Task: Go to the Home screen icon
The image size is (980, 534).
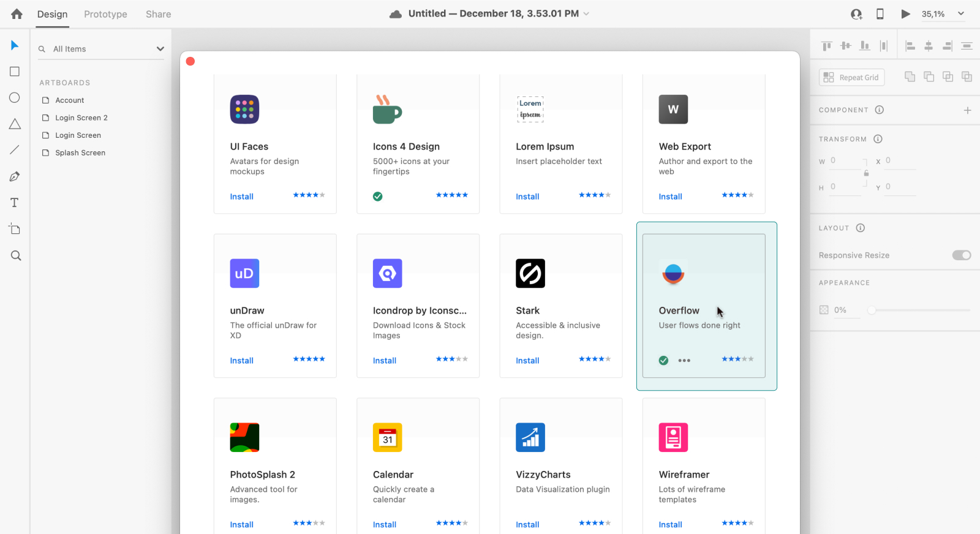Action: pos(17,13)
